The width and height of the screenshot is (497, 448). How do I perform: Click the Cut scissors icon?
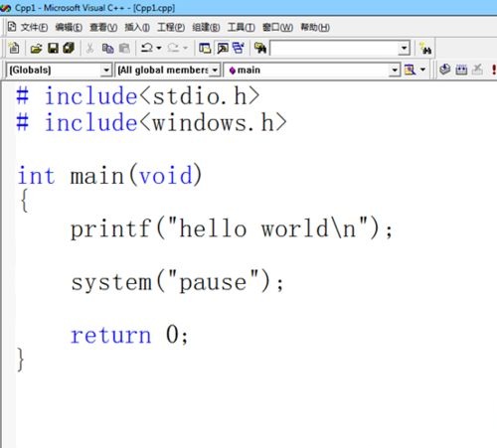(x=89, y=49)
